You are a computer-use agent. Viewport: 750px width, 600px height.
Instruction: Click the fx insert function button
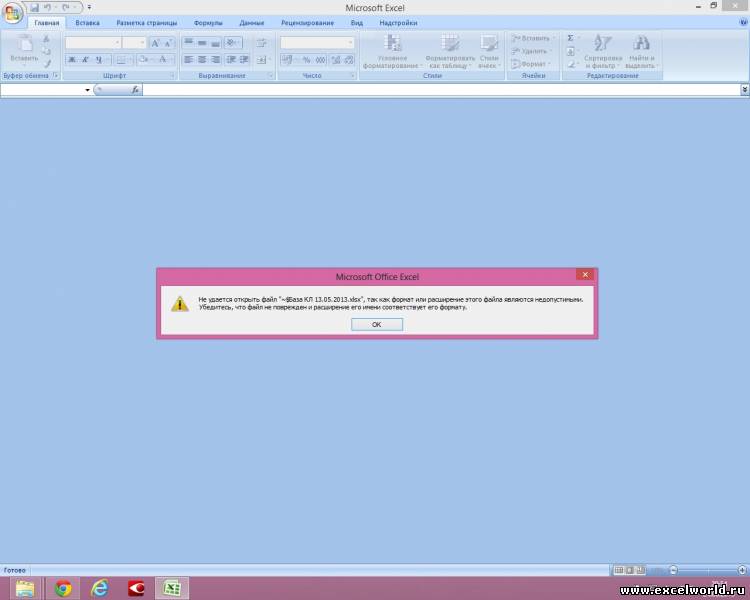(x=135, y=89)
